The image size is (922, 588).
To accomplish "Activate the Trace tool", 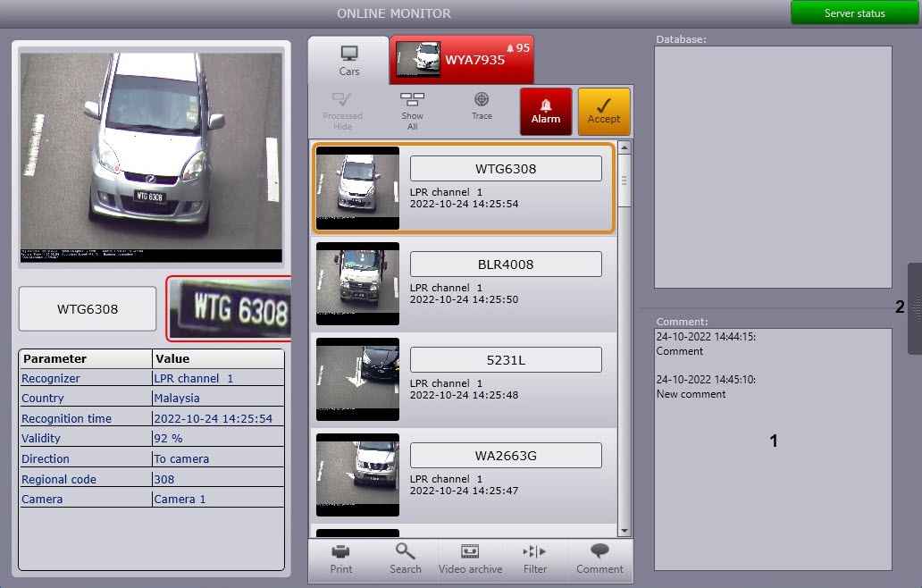I will pyautogui.click(x=482, y=106).
